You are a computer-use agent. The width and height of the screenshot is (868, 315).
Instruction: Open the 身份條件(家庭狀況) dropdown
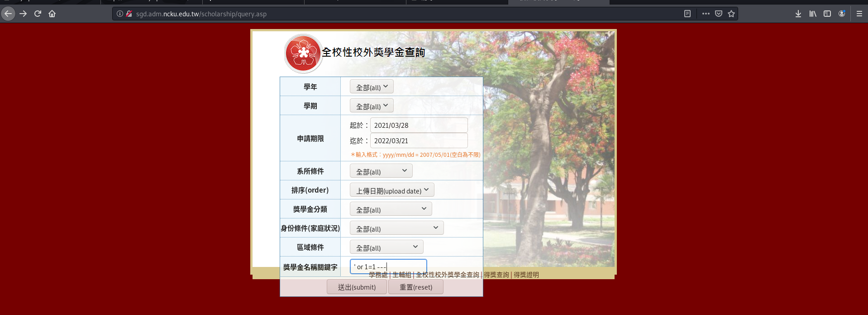click(397, 228)
